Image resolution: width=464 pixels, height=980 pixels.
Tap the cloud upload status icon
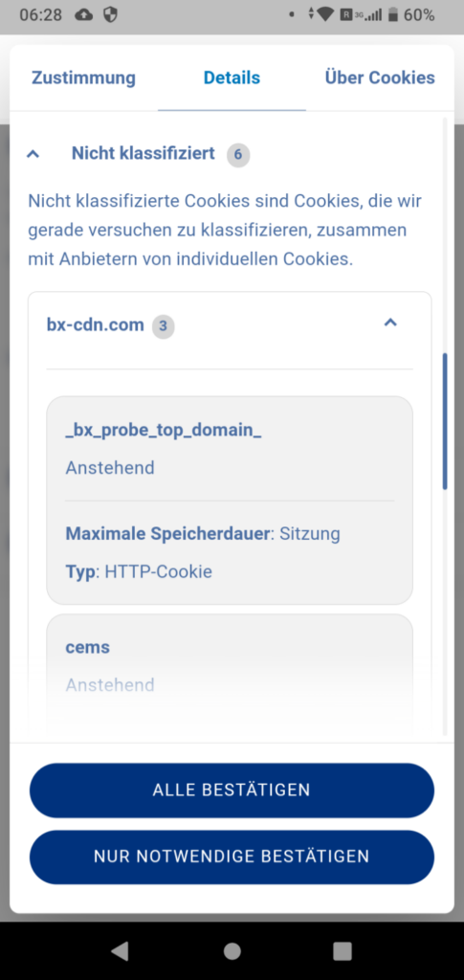(83, 15)
